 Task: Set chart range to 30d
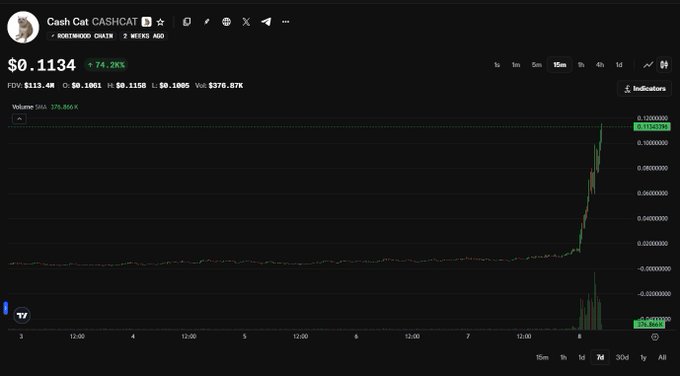(x=622, y=357)
